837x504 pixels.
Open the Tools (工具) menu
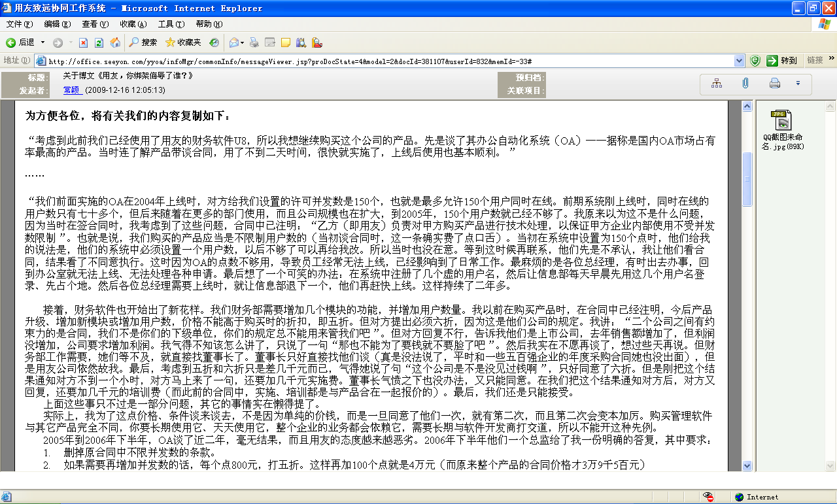[171, 24]
